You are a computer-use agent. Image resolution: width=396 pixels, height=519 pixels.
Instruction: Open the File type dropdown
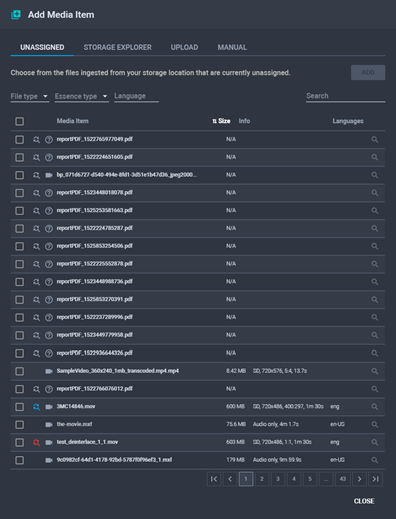click(30, 96)
